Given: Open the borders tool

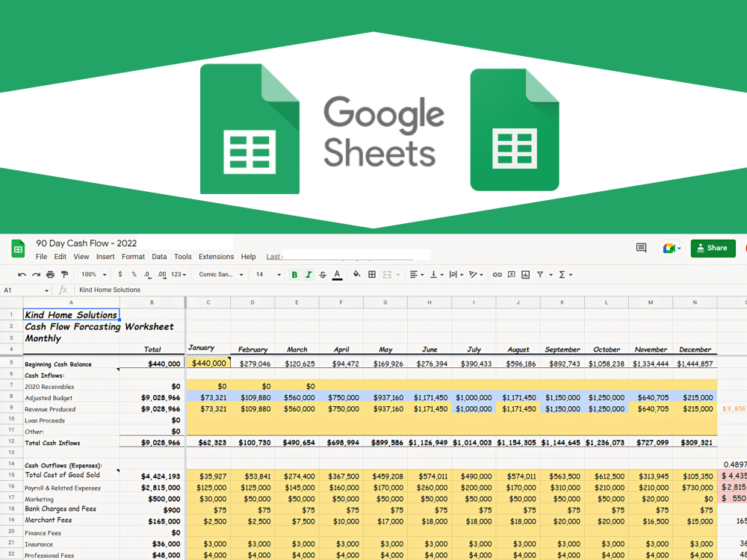Looking at the screenshot, I should pos(371,274).
